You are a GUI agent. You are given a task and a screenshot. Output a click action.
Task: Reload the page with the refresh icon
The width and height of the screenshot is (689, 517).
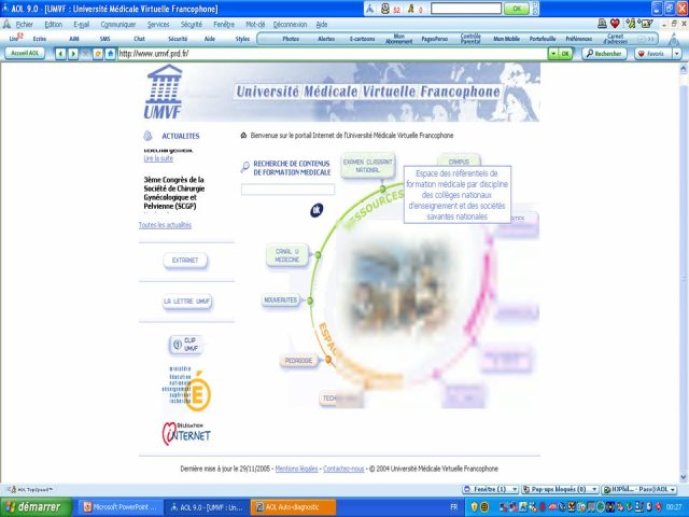[98, 54]
